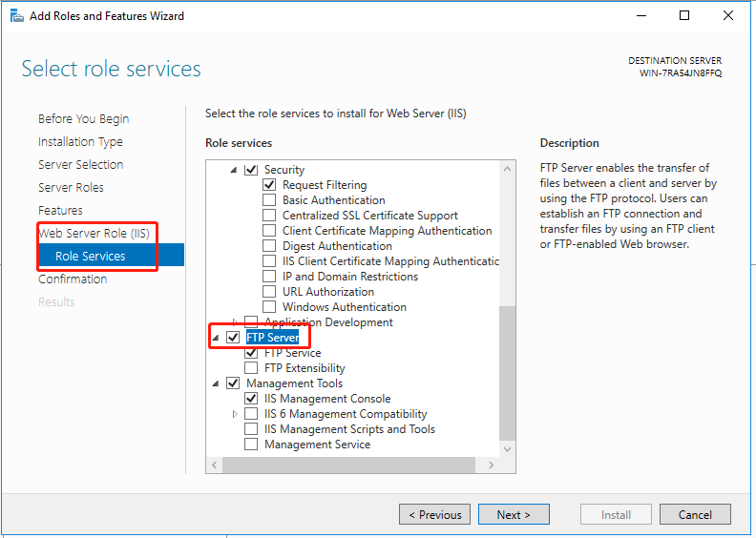Open Installation Type step
Screen dimensions: 756x538
coord(80,141)
